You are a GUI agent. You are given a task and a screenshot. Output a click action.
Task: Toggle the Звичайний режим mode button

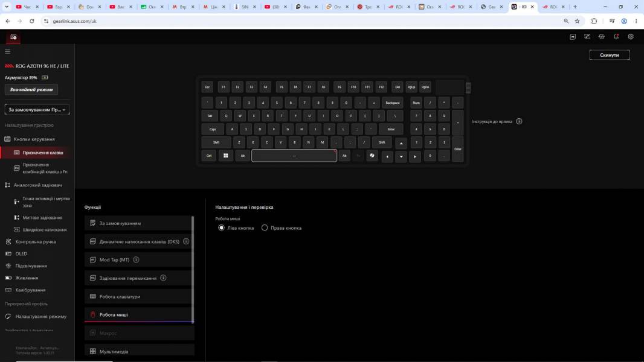coord(31,89)
